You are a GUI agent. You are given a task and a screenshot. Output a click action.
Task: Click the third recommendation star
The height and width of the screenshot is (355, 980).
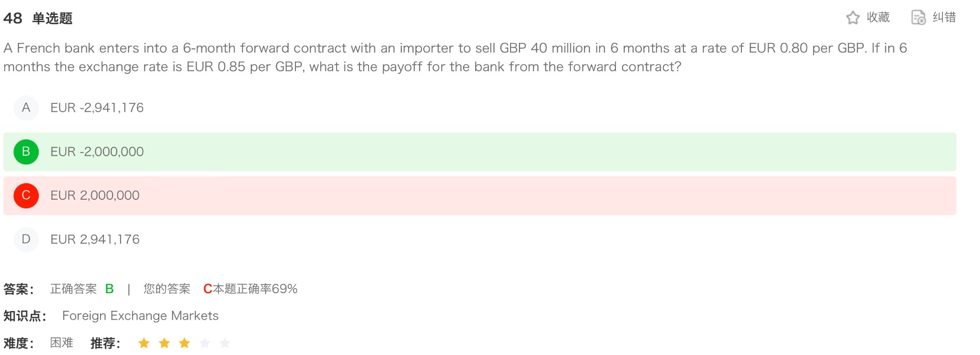pos(184,343)
